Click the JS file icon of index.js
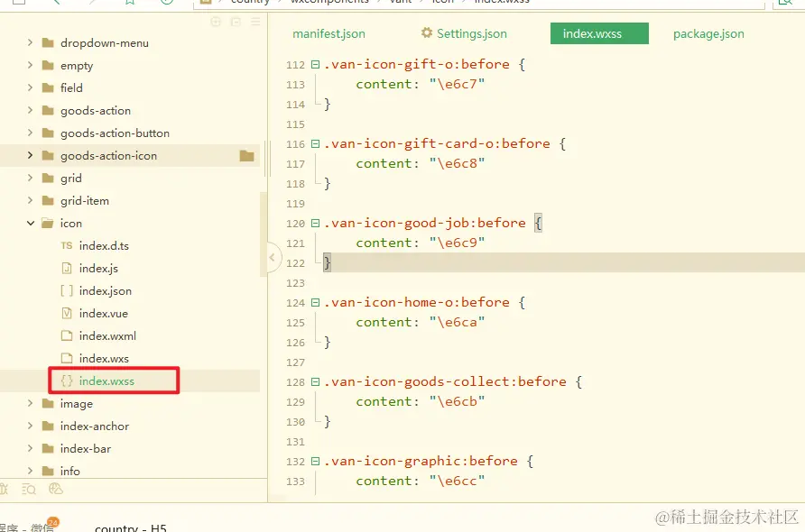Screen dimensions: 805x532 click(67, 269)
